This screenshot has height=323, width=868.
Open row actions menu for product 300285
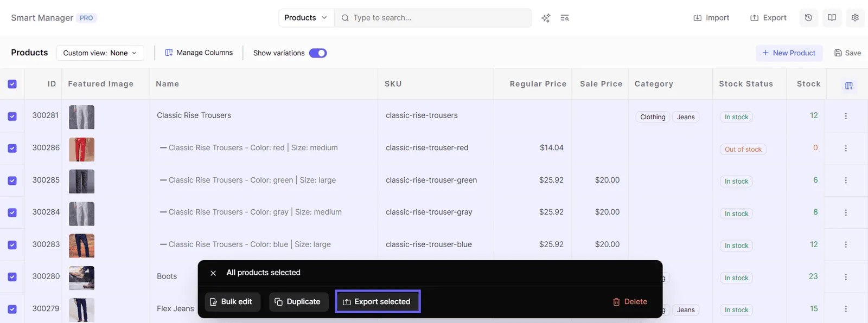pyautogui.click(x=846, y=180)
